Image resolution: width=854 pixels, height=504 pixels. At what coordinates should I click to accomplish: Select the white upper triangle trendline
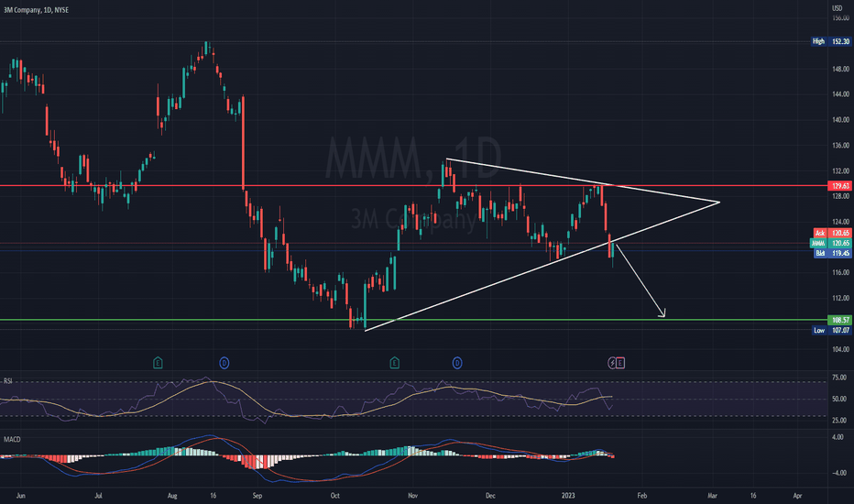click(x=583, y=181)
